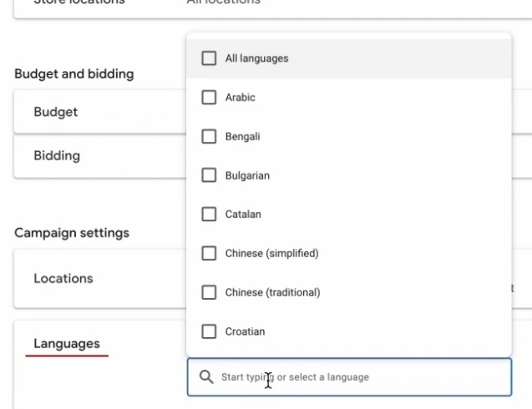This screenshot has width=532, height=409.
Task: Click the Budget and bidding heading
Action: tap(73, 74)
